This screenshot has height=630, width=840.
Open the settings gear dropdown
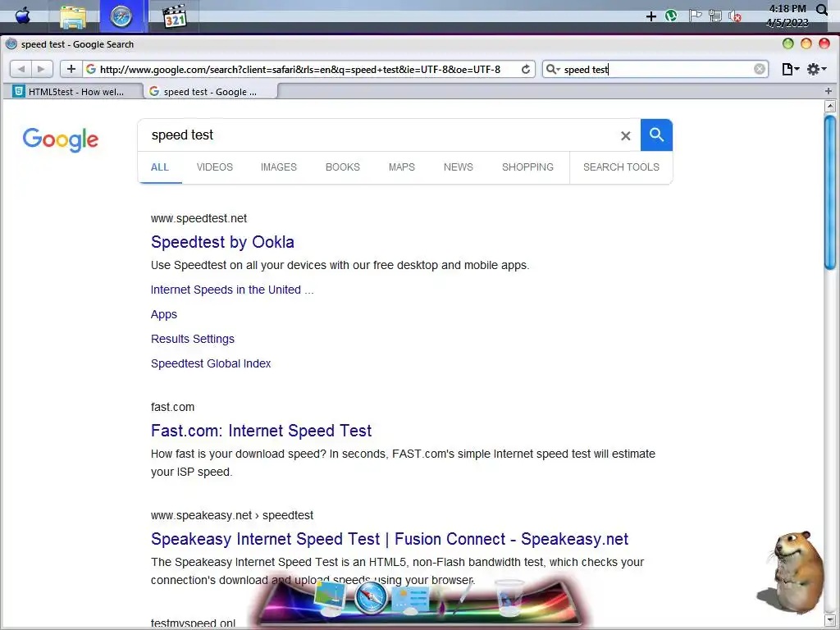click(817, 69)
